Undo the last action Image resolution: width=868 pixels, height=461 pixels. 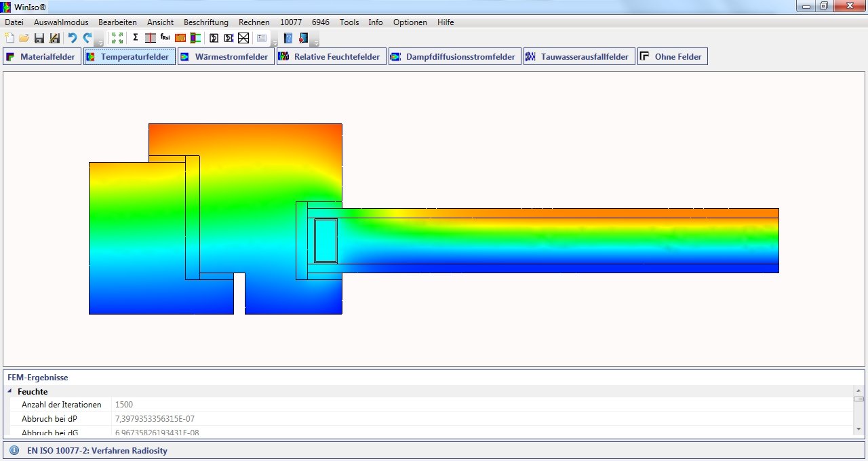coord(73,38)
